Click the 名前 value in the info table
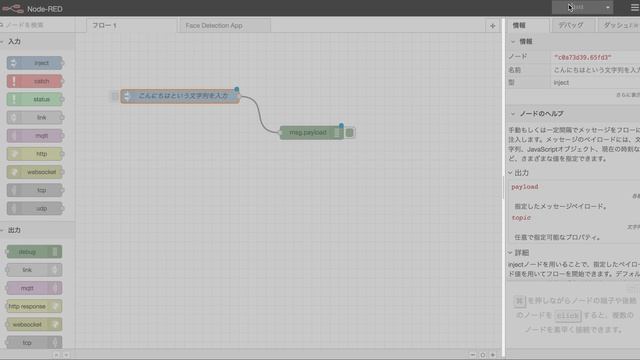Image resolution: width=640 pixels, height=360 pixels. tap(596, 70)
